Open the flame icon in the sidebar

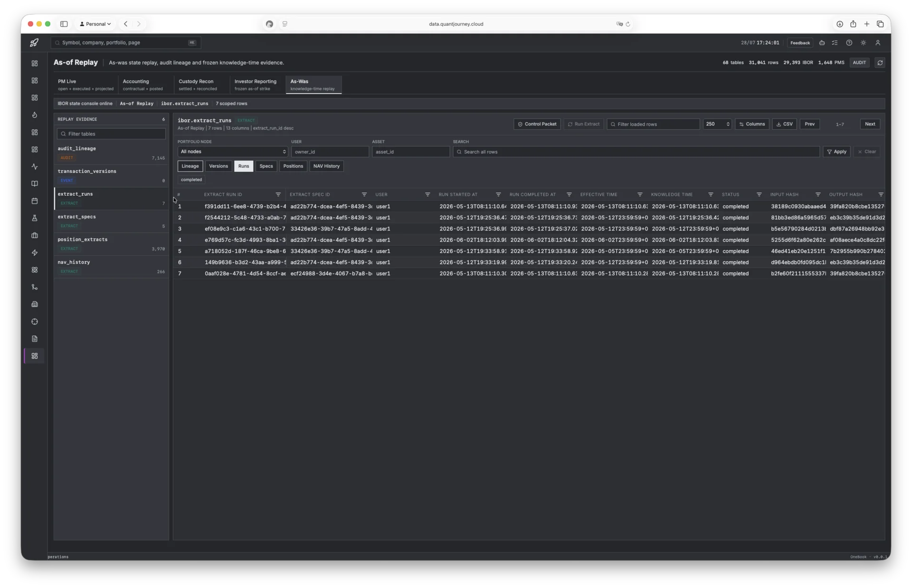point(35,115)
